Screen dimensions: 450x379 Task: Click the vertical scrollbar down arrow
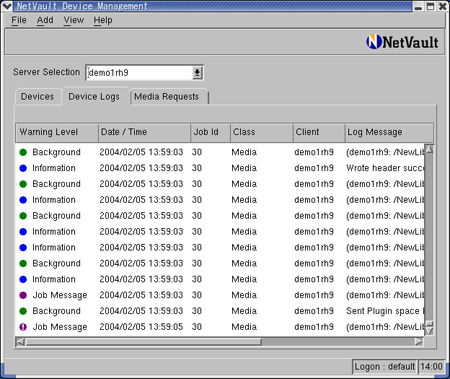[429, 331]
